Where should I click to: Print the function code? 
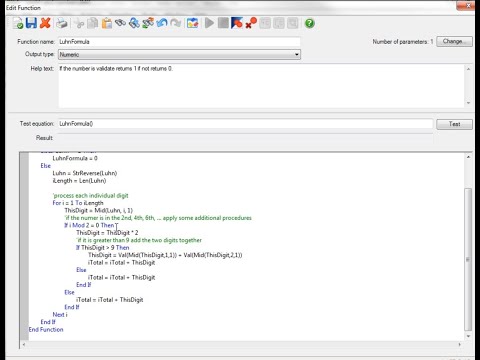point(62,23)
